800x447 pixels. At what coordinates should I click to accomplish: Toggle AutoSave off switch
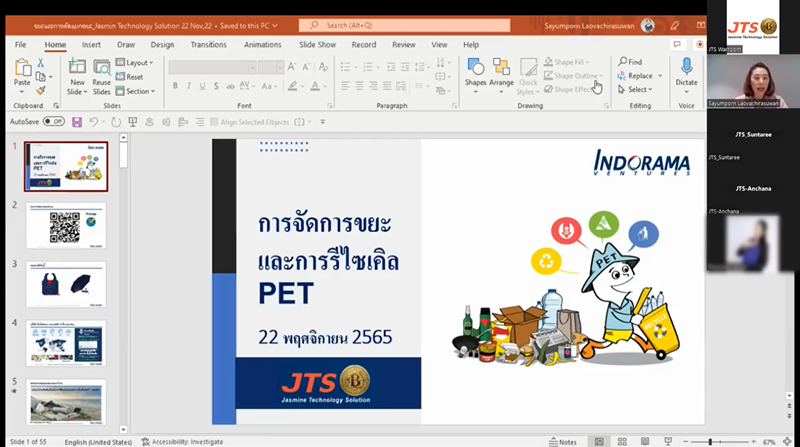click(x=54, y=121)
